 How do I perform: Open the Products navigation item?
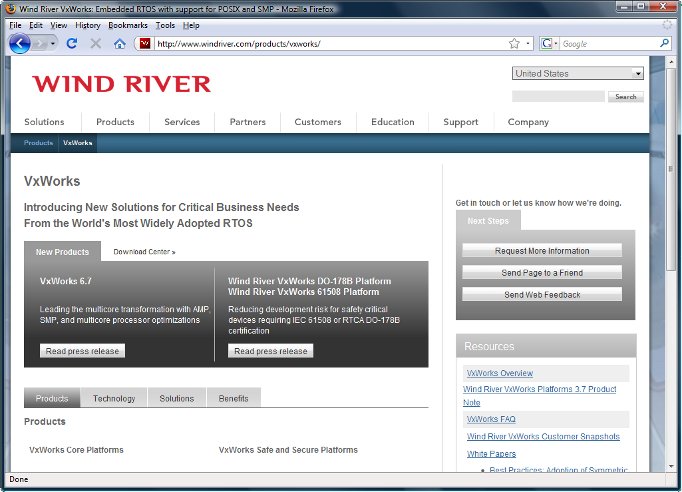pos(115,122)
